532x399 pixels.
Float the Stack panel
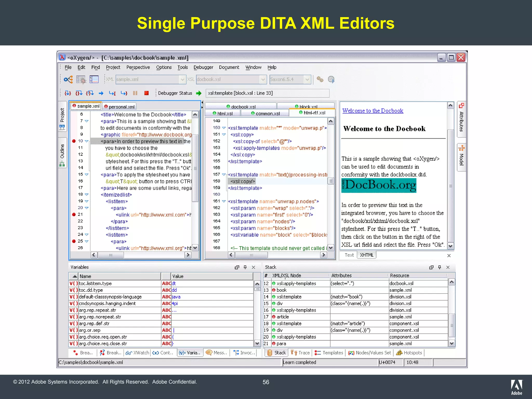pos(431,267)
